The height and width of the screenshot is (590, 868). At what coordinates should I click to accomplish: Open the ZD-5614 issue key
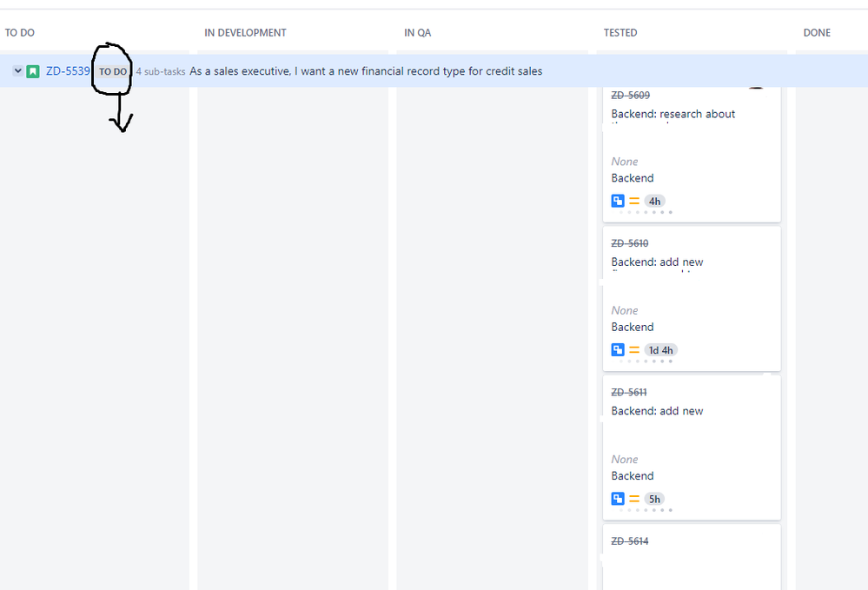coord(630,541)
